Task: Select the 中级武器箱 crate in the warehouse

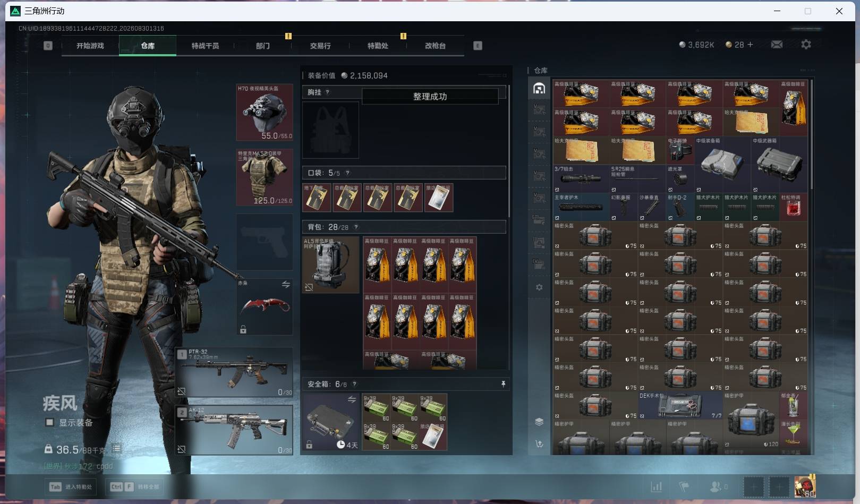Action: pyautogui.click(x=779, y=165)
